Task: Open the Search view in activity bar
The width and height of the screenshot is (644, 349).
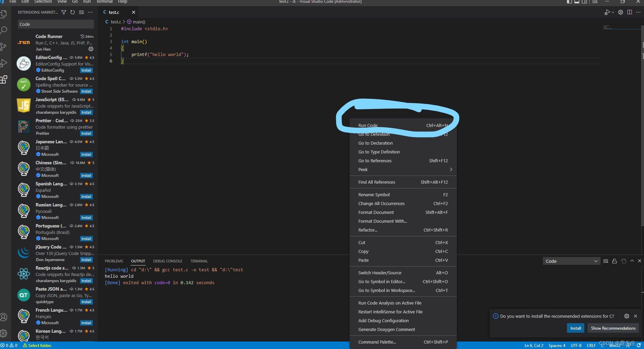Action: [x=4, y=30]
